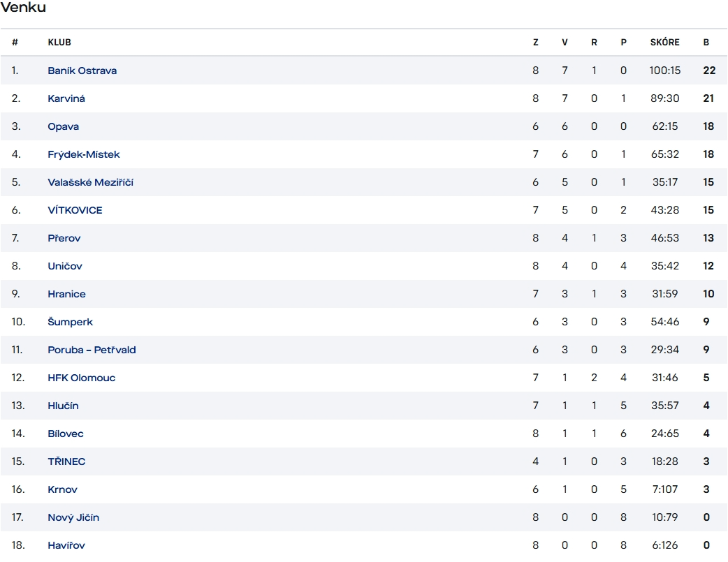The image size is (728, 562).
Task: Open the Přerov club link
Action: click(64, 238)
